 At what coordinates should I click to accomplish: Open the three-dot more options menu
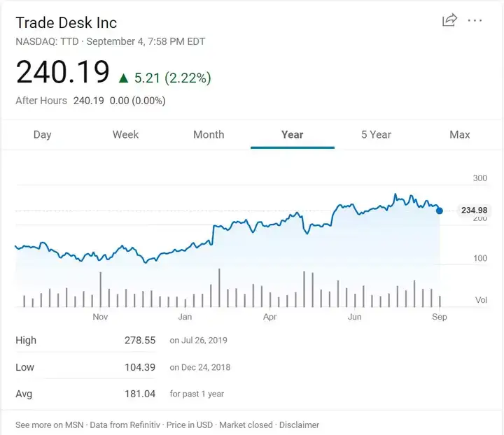[x=475, y=20]
